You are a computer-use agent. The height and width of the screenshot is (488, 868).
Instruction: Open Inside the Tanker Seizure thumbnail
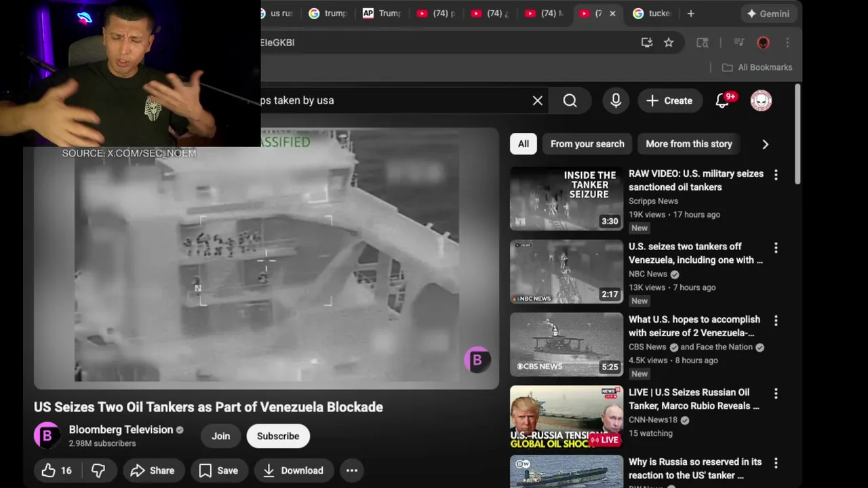pyautogui.click(x=566, y=199)
